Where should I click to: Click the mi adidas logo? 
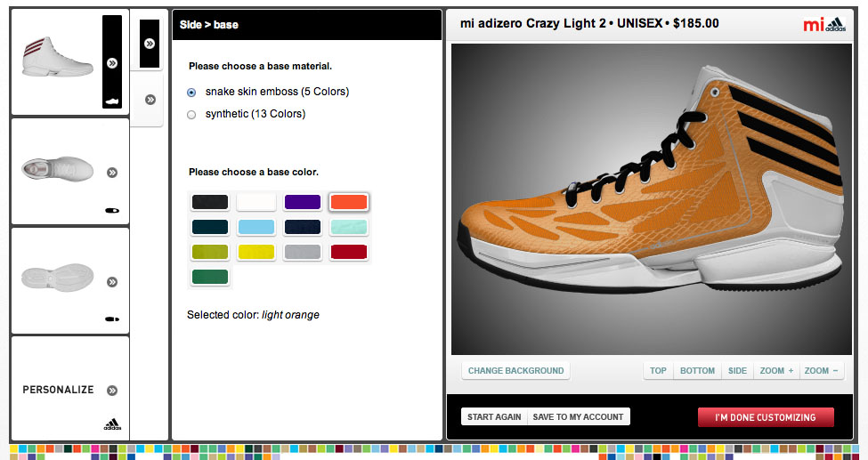(824, 24)
